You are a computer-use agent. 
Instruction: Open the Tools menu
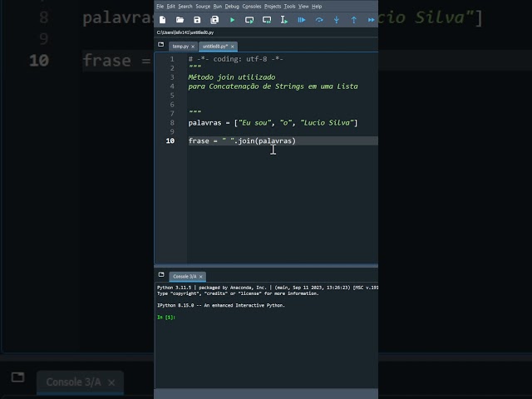pyautogui.click(x=290, y=7)
